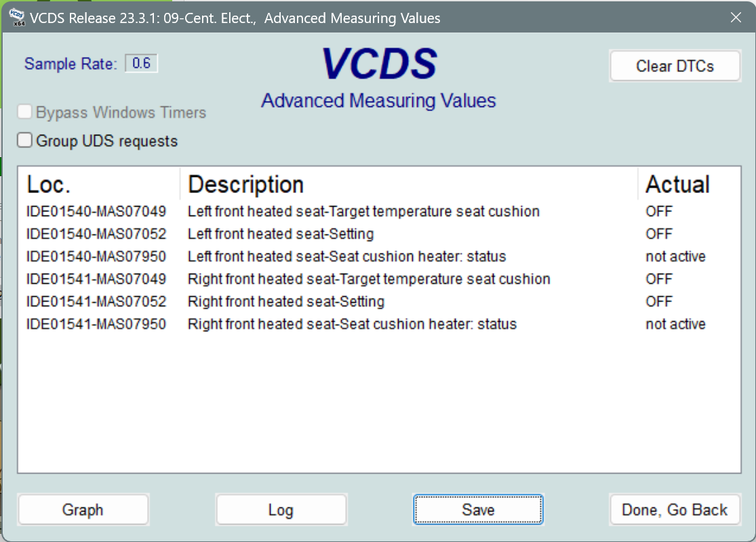This screenshot has width=756, height=542.
Task: Save the current measuring values
Action: click(x=478, y=509)
